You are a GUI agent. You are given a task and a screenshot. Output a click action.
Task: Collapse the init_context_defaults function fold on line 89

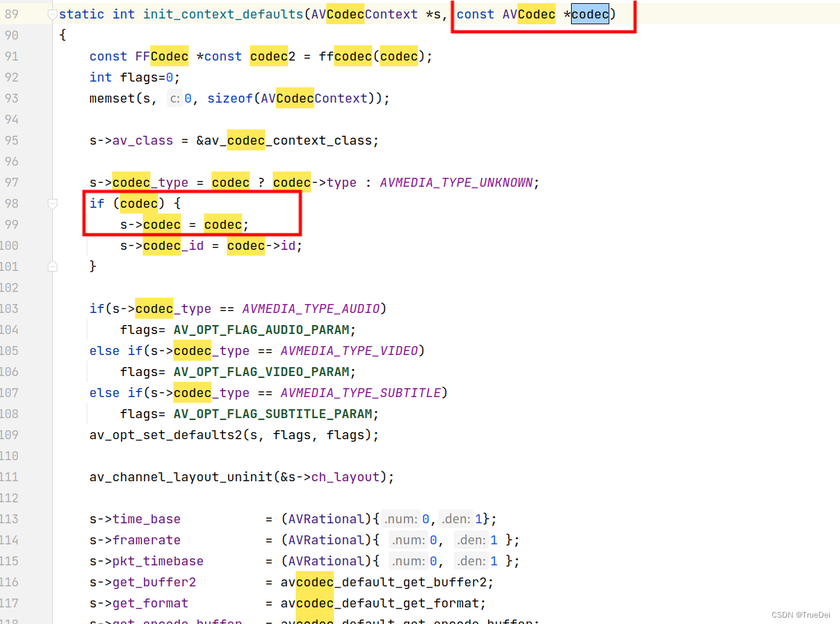pos(53,15)
